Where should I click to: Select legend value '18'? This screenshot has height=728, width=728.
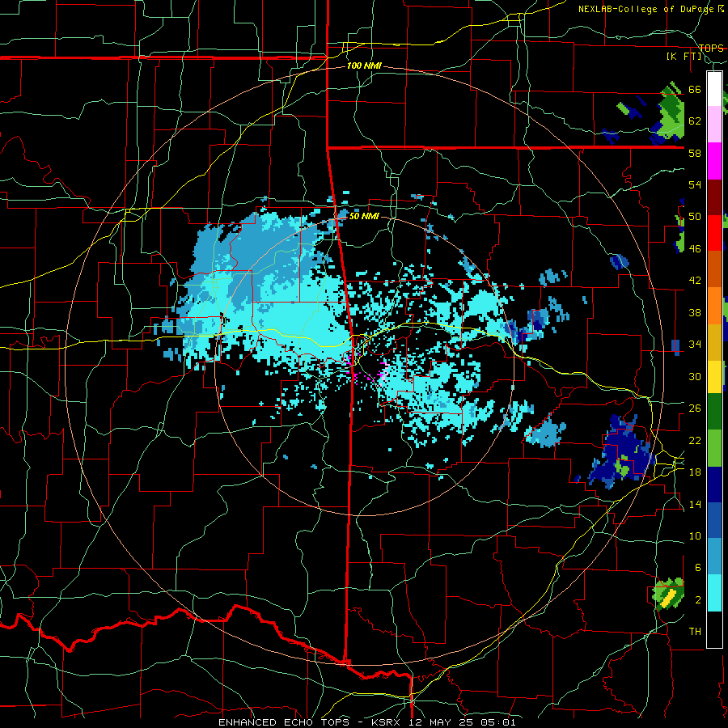695,472
